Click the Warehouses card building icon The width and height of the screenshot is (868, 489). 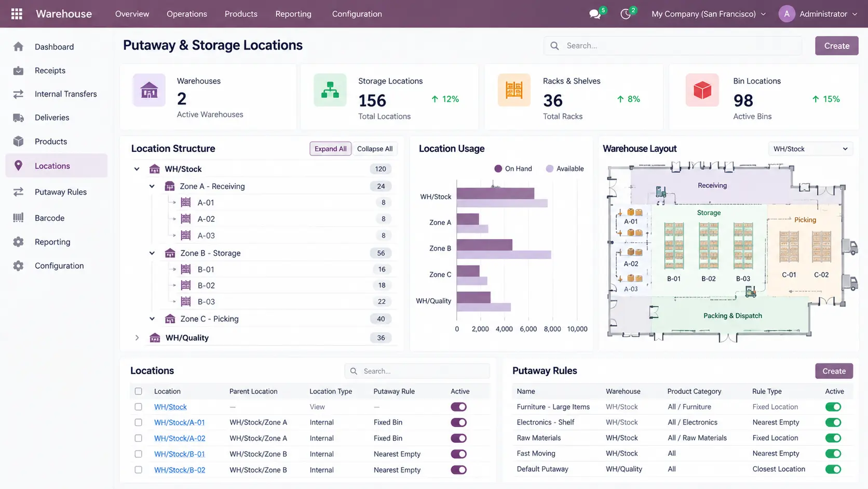tap(149, 90)
